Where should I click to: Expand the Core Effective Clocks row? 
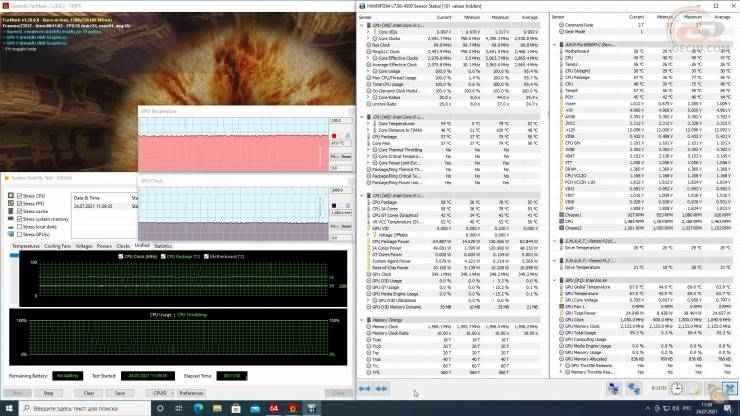369,58
